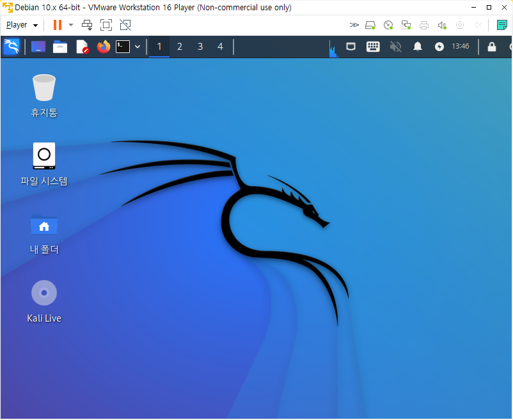The width and height of the screenshot is (513, 420).
Task: Open the Player menu
Action: coord(22,25)
